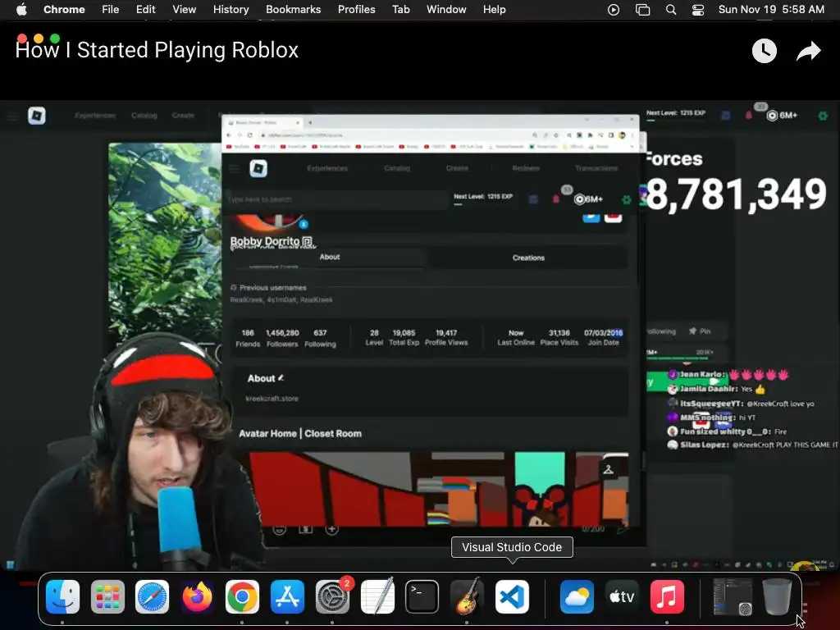Image resolution: width=840 pixels, height=630 pixels.
Task: Open the Window menu
Action: coord(446,10)
